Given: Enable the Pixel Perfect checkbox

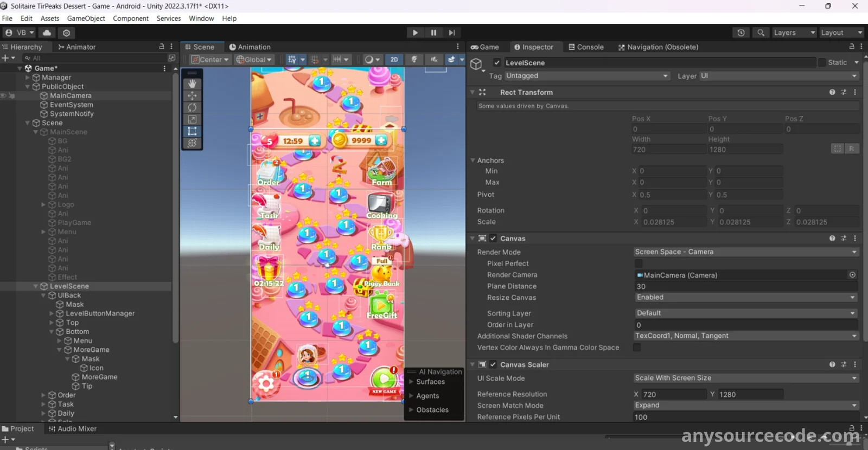Looking at the screenshot, I should [x=639, y=263].
